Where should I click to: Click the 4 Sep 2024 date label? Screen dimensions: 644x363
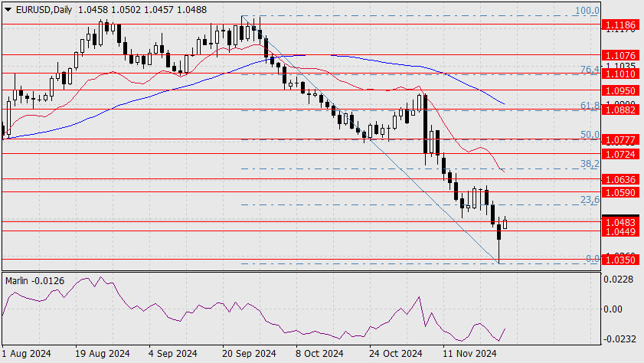coord(173,354)
